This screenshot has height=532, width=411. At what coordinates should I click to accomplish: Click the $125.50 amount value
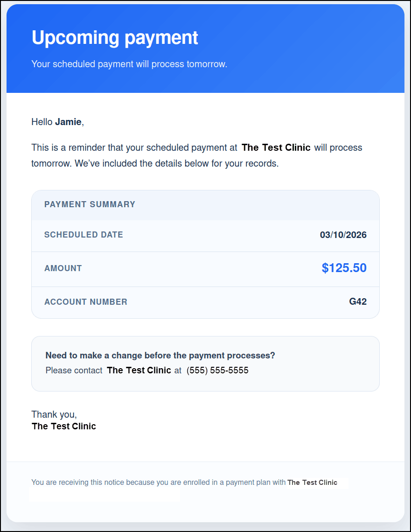tap(344, 268)
